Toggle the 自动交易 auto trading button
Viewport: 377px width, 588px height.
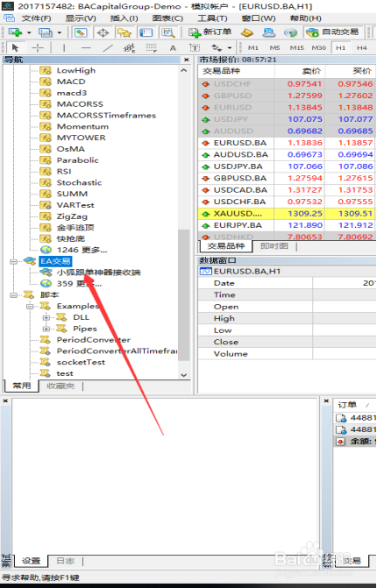[x=333, y=32]
